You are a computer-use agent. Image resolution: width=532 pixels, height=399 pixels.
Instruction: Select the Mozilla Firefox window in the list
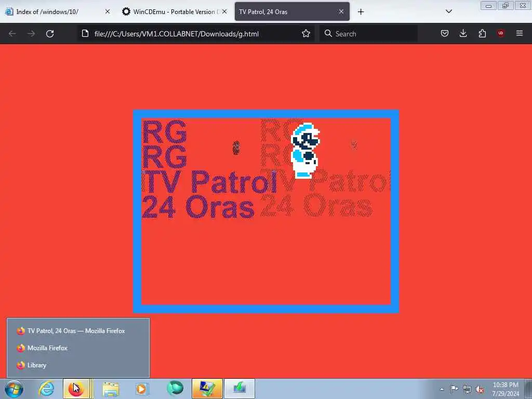[78, 348]
